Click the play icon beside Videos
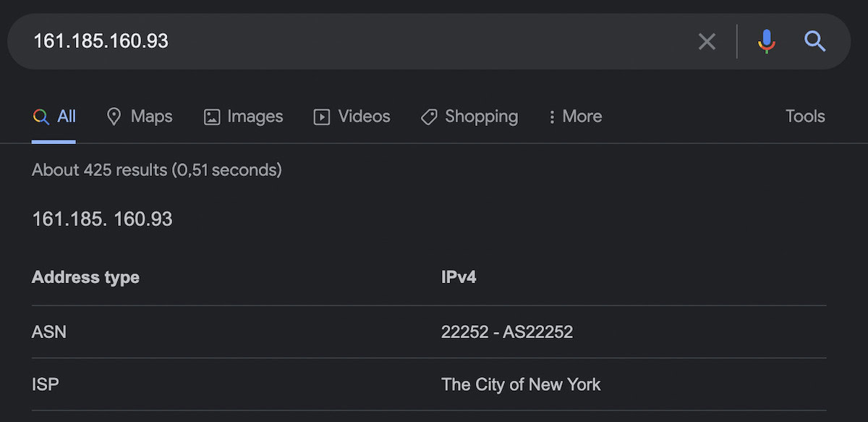Viewport: 868px width, 422px height. point(322,117)
